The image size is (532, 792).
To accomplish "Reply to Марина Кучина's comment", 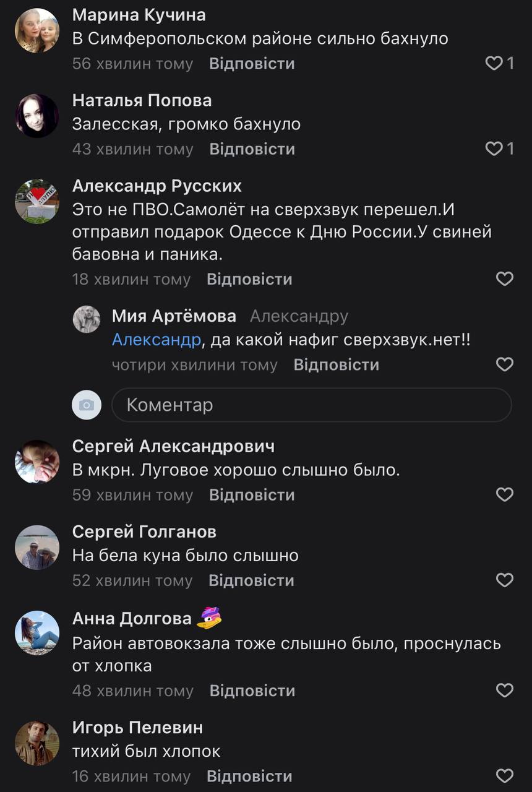I will [252, 64].
